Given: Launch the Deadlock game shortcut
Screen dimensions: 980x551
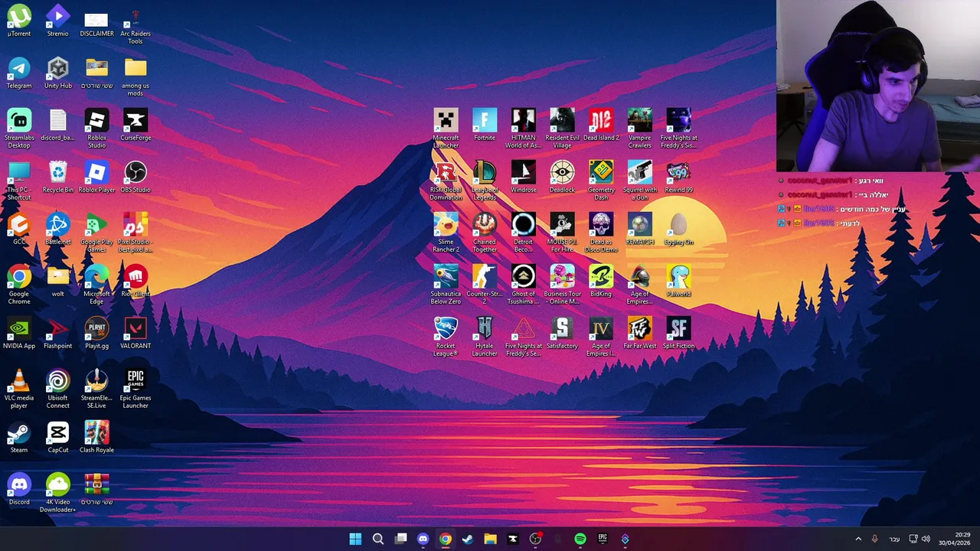Looking at the screenshot, I should [x=562, y=177].
